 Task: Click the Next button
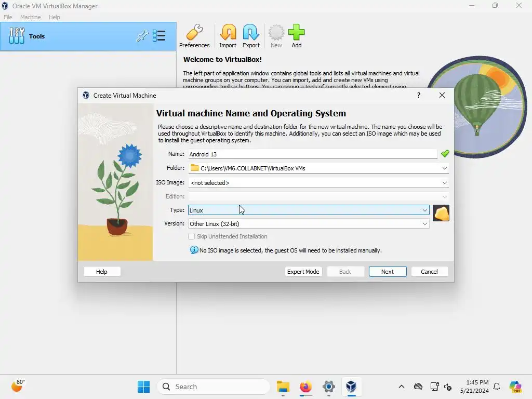pos(388,271)
